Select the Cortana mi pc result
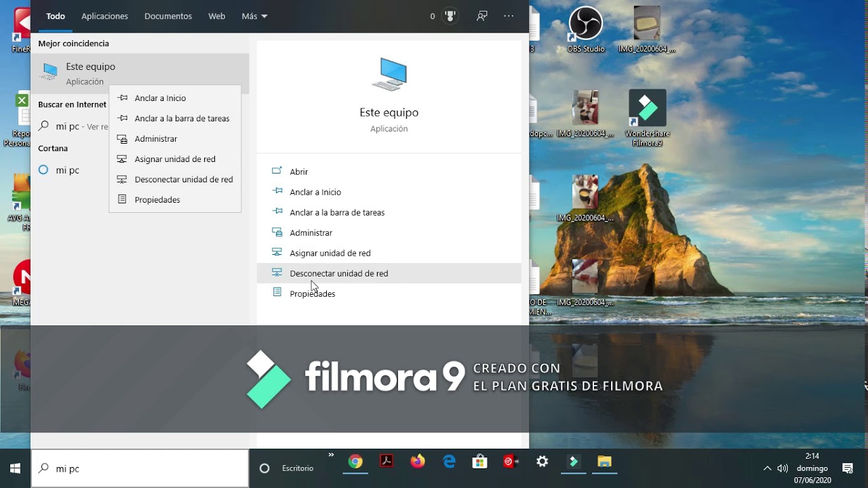 point(70,170)
